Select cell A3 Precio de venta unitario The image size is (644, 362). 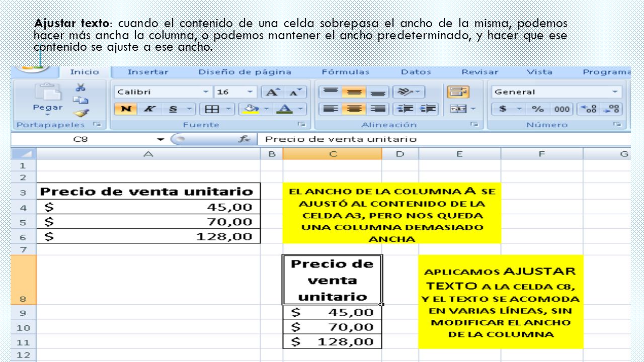tap(148, 192)
